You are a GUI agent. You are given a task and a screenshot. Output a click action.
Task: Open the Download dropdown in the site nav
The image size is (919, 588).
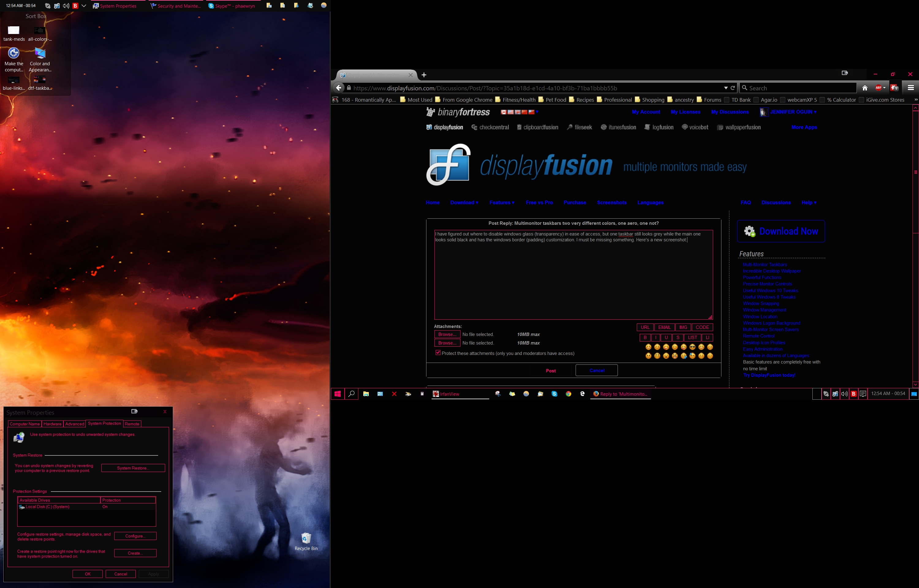tap(464, 203)
